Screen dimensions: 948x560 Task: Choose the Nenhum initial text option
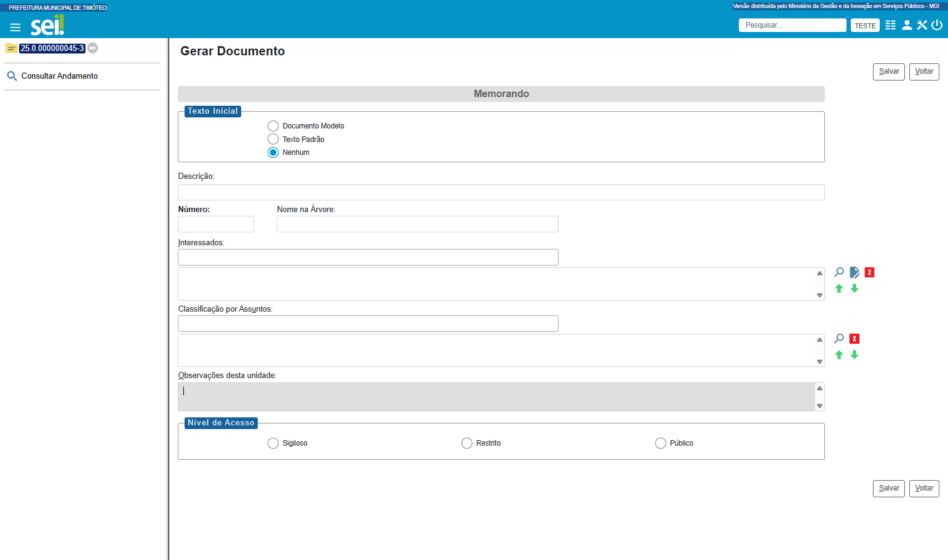pos(273,152)
